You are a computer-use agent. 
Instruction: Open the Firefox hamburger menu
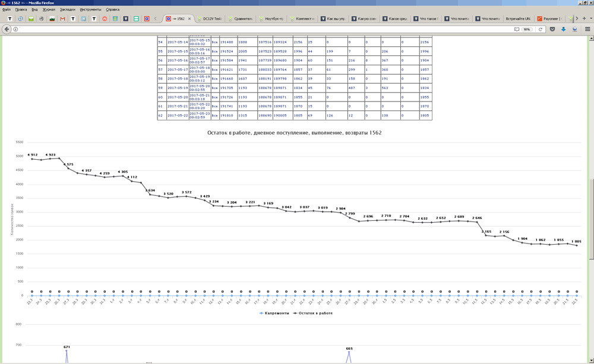tap(587, 29)
